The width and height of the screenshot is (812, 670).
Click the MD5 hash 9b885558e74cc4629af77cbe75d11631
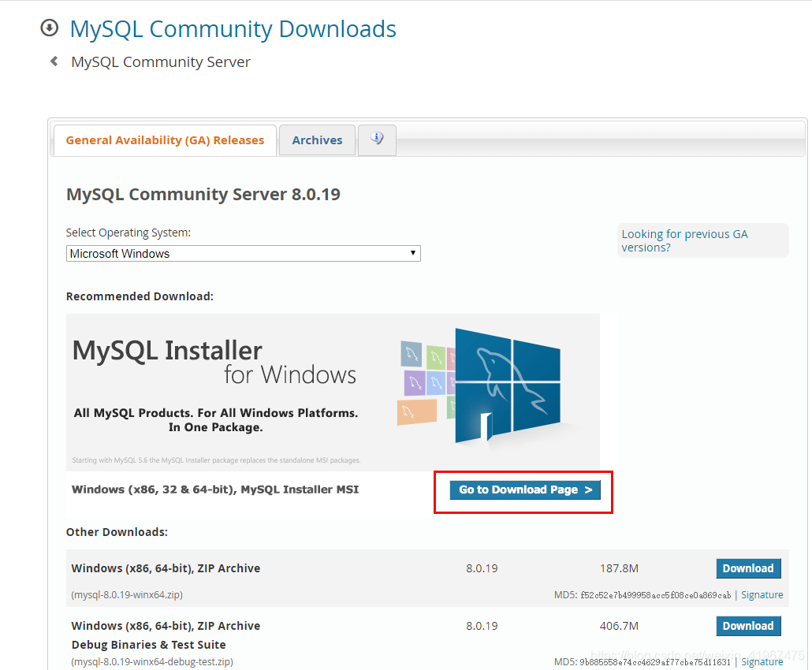pos(655,662)
